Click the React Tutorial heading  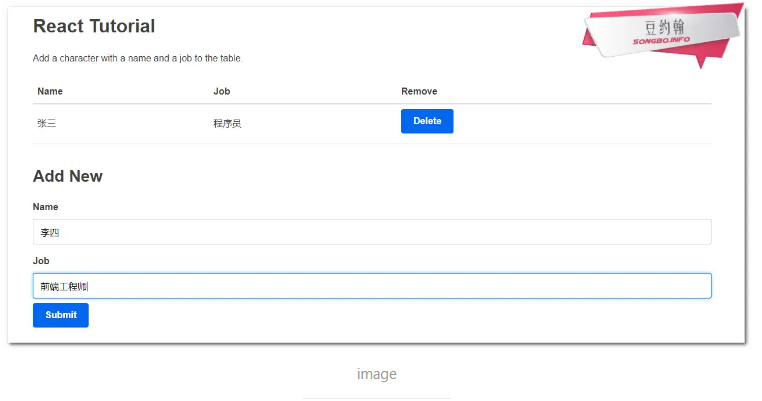pyautogui.click(x=94, y=26)
